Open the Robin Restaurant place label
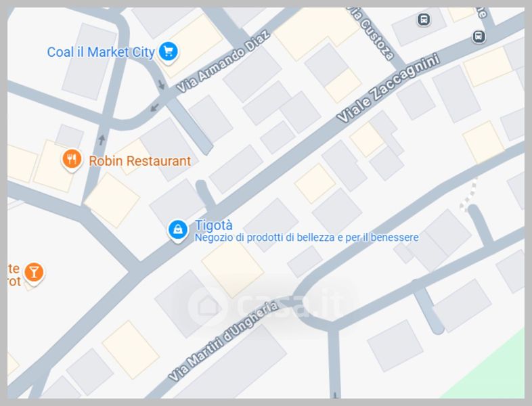 pyautogui.click(x=140, y=161)
